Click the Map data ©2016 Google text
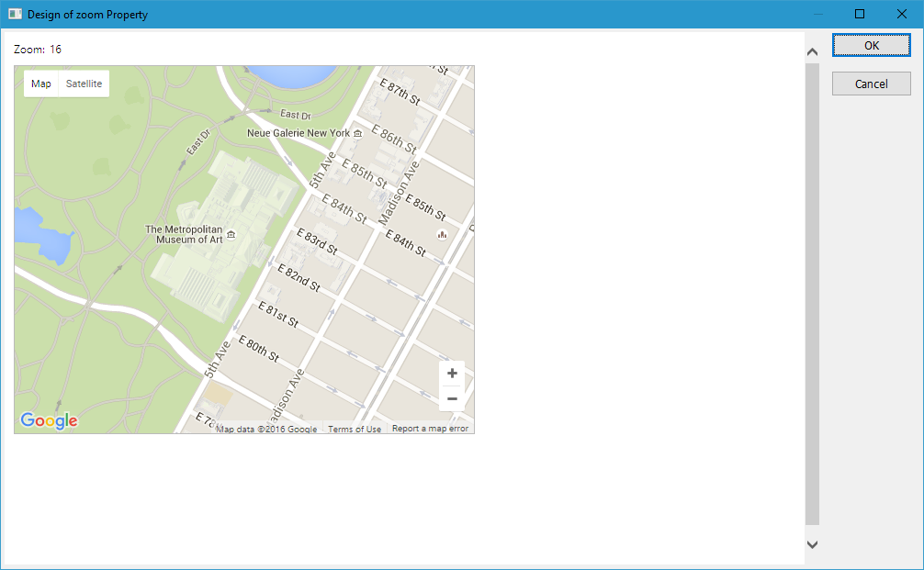924x570 pixels. coord(266,429)
